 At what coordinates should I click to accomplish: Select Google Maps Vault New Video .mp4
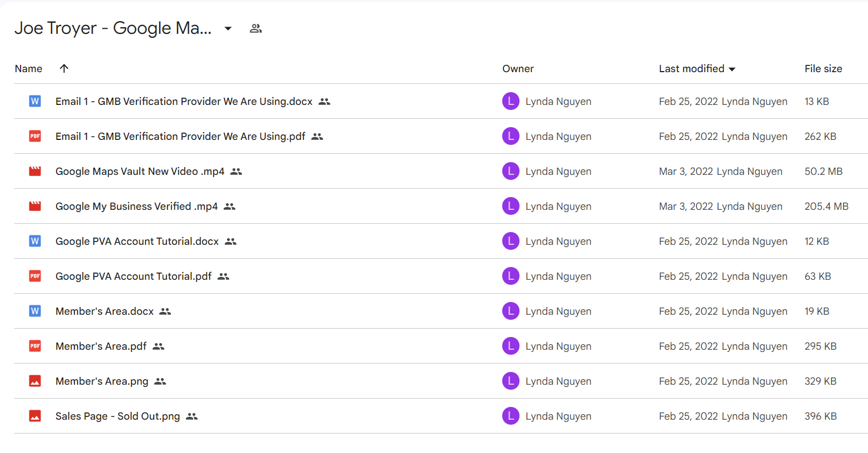[x=140, y=172]
